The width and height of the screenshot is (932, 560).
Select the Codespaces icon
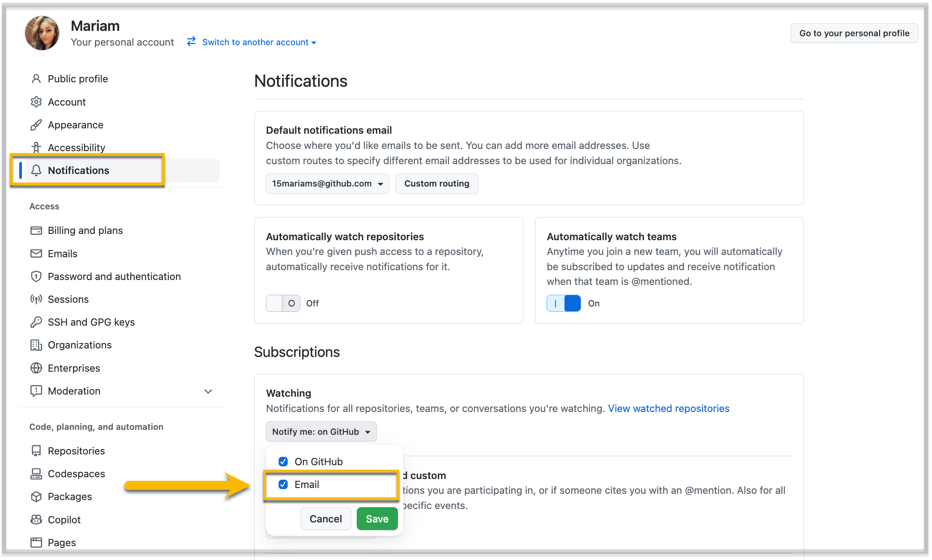(x=36, y=474)
